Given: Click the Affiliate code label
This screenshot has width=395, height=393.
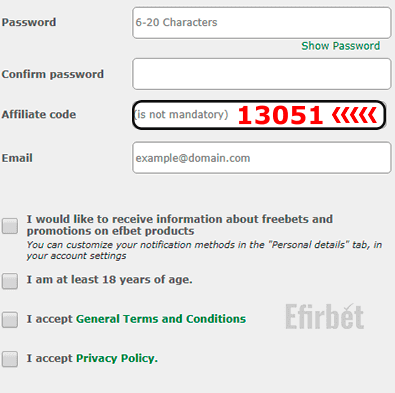Looking at the screenshot, I should [x=39, y=114].
